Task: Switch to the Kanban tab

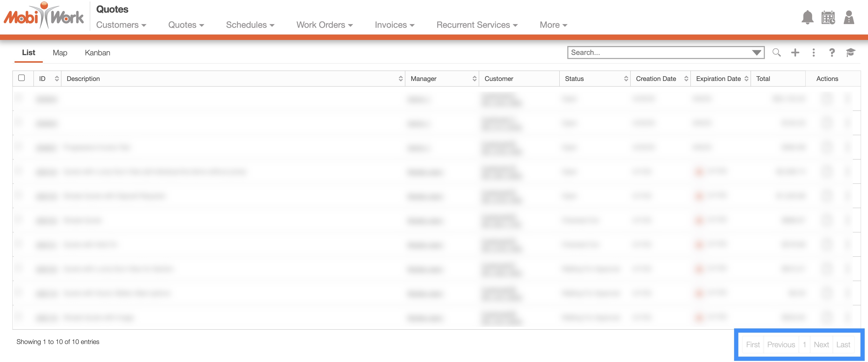Action: [x=97, y=53]
